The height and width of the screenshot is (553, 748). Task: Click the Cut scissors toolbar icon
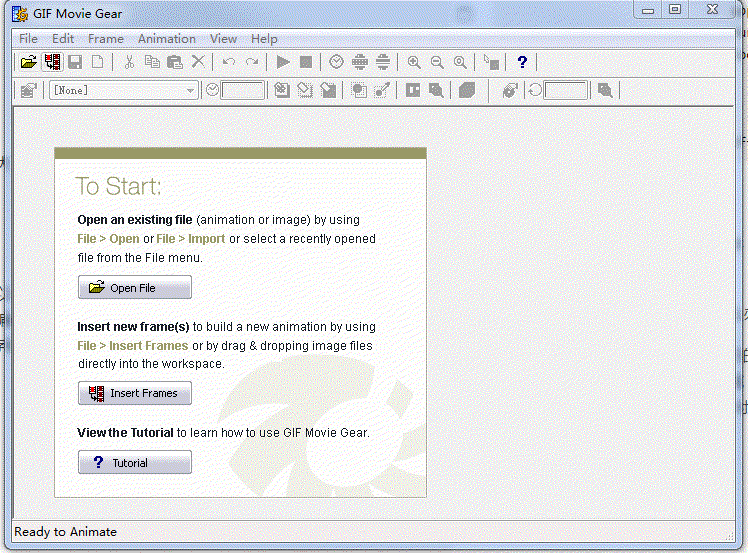(129, 62)
